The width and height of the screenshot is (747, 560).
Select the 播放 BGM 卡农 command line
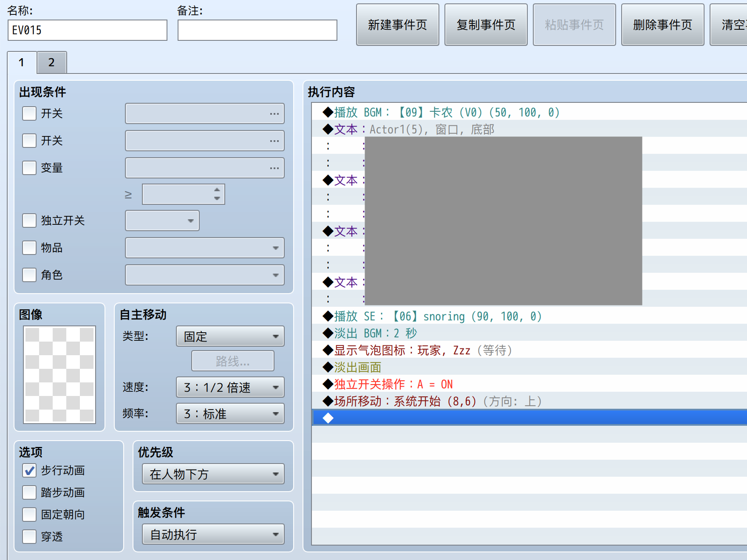529,112
